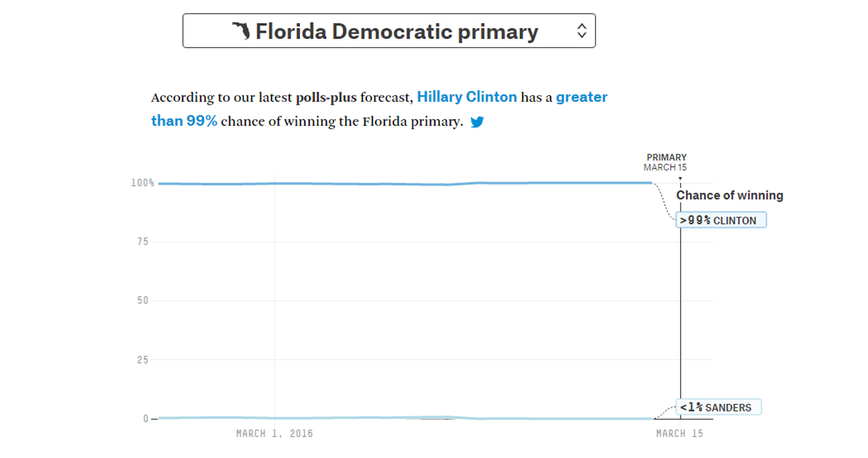Click the "greater" highlighted text

tap(581, 97)
